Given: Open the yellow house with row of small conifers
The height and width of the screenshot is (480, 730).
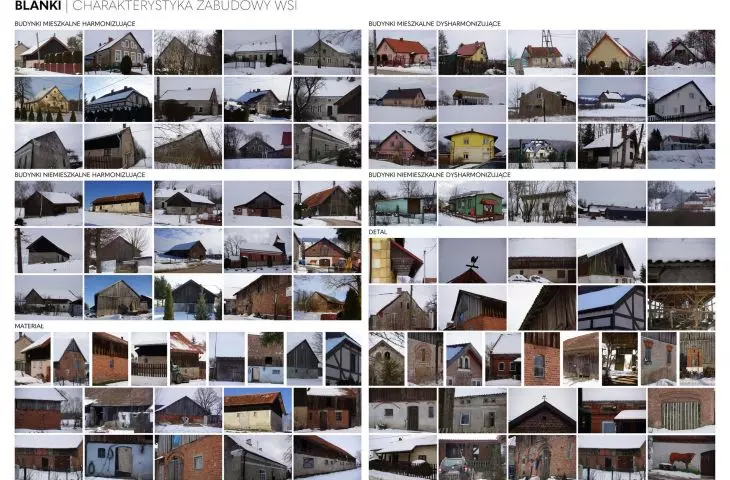Looking at the screenshot, I should (48, 100).
